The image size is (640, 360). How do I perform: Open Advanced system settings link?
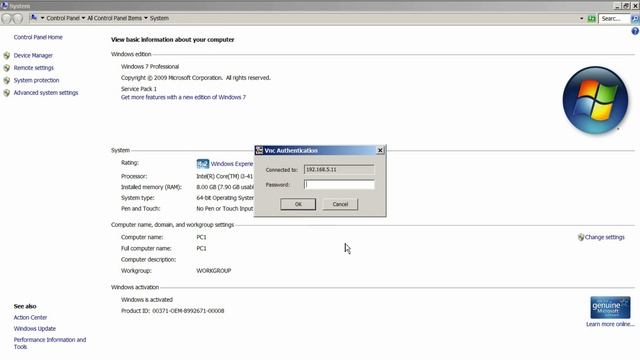tap(46, 93)
